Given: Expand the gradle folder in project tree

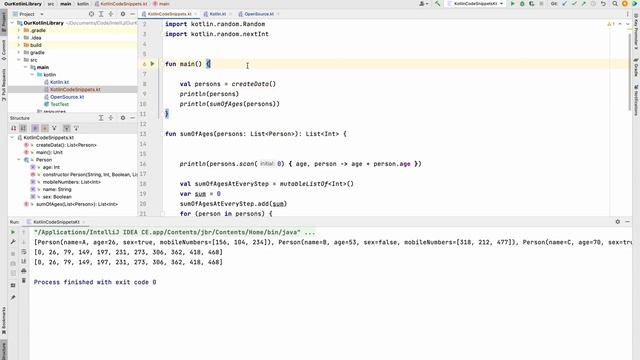Looking at the screenshot, I should click(19, 52).
